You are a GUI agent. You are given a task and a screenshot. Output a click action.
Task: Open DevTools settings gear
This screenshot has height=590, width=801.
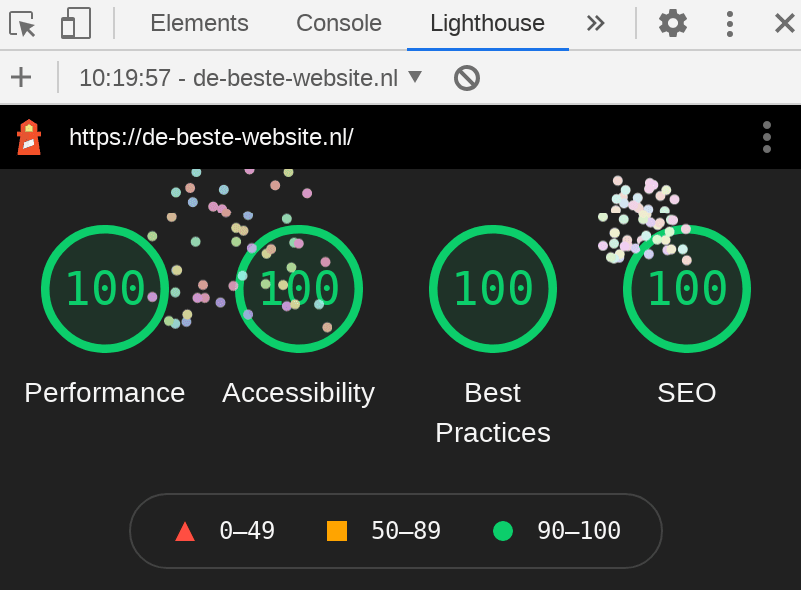pyautogui.click(x=671, y=23)
